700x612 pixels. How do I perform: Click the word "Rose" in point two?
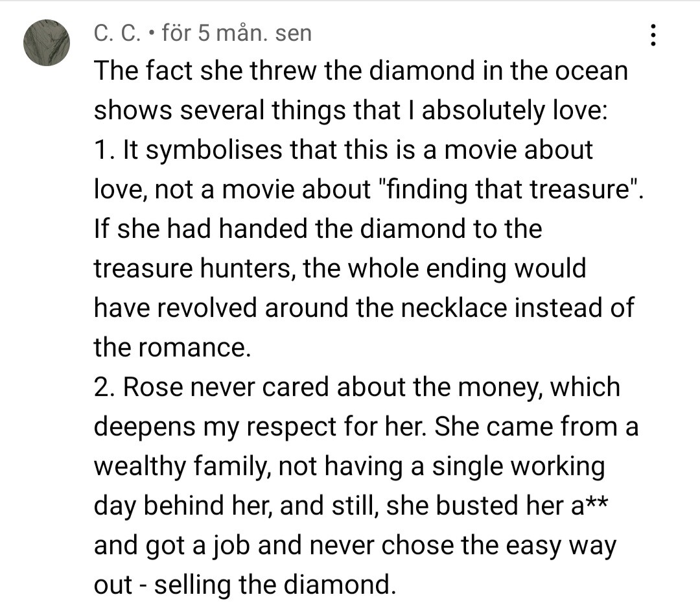153,387
